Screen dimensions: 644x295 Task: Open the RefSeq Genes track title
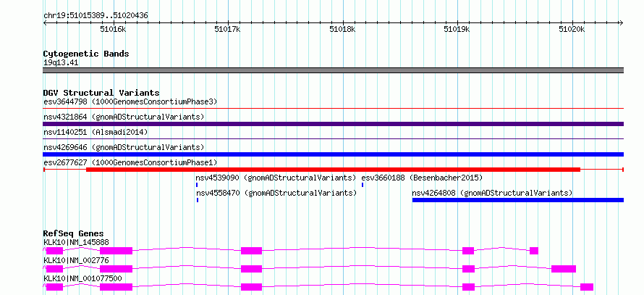(x=74, y=233)
